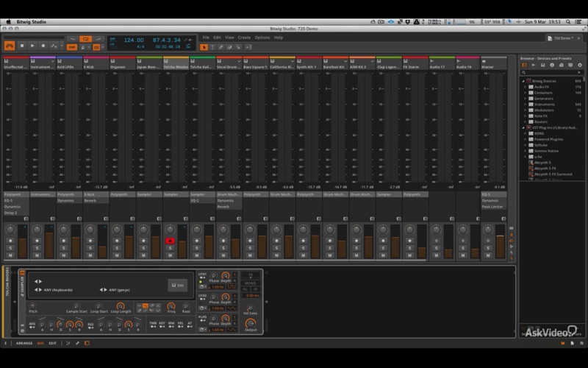The height and width of the screenshot is (368, 588).
Task: Expand the California Ki... track header dropdown
Action: (x=292, y=61)
